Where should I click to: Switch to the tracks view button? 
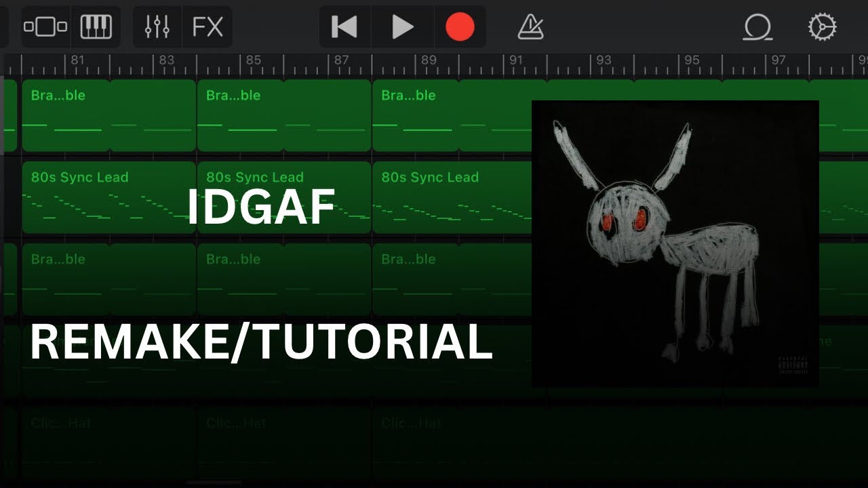(45, 27)
